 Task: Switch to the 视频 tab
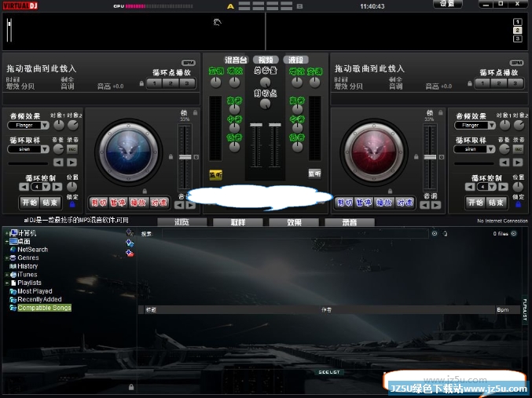coord(266,60)
